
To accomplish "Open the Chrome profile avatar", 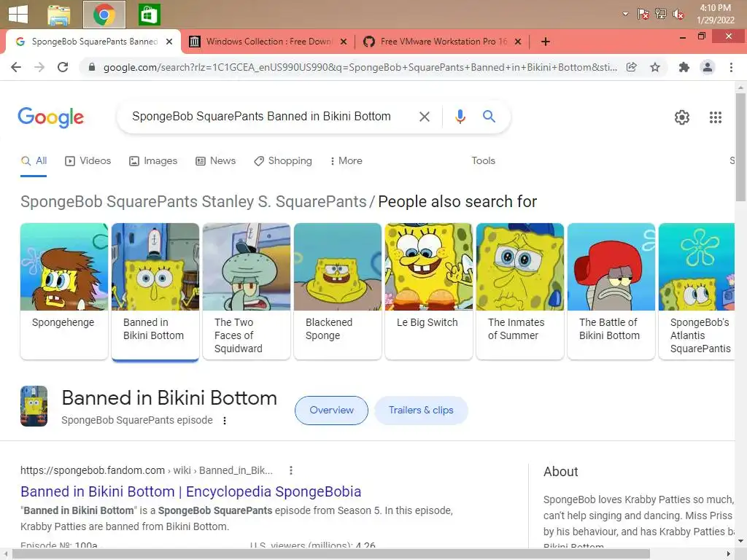I will [708, 67].
